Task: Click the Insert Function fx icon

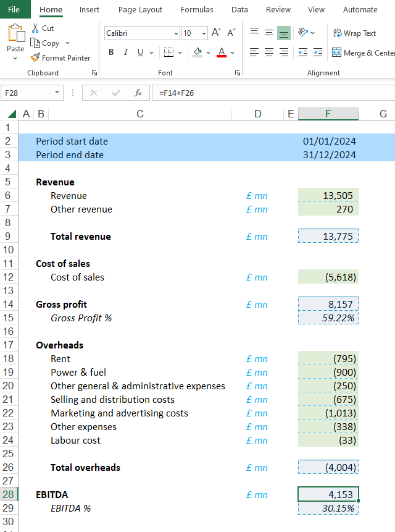Action: (x=138, y=93)
